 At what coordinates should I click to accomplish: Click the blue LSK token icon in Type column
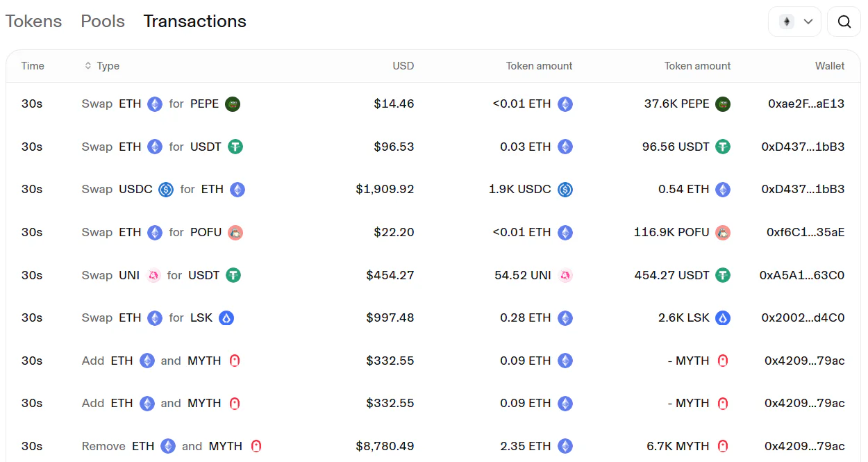[x=226, y=318]
